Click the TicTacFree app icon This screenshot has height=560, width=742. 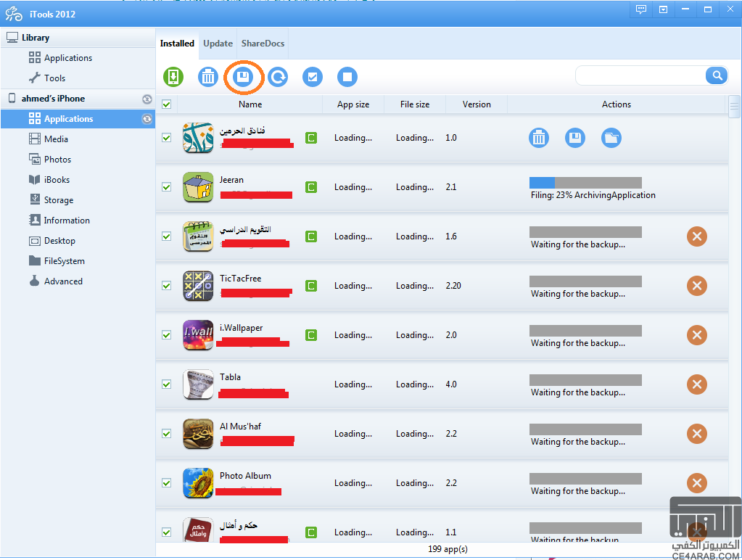(x=198, y=286)
